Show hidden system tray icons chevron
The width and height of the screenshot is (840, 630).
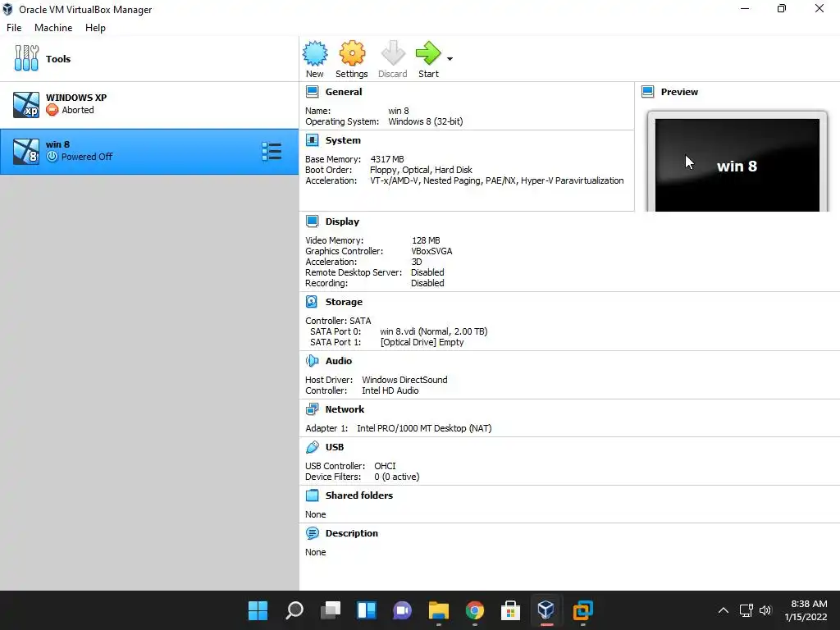pyautogui.click(x=724, y=610)
